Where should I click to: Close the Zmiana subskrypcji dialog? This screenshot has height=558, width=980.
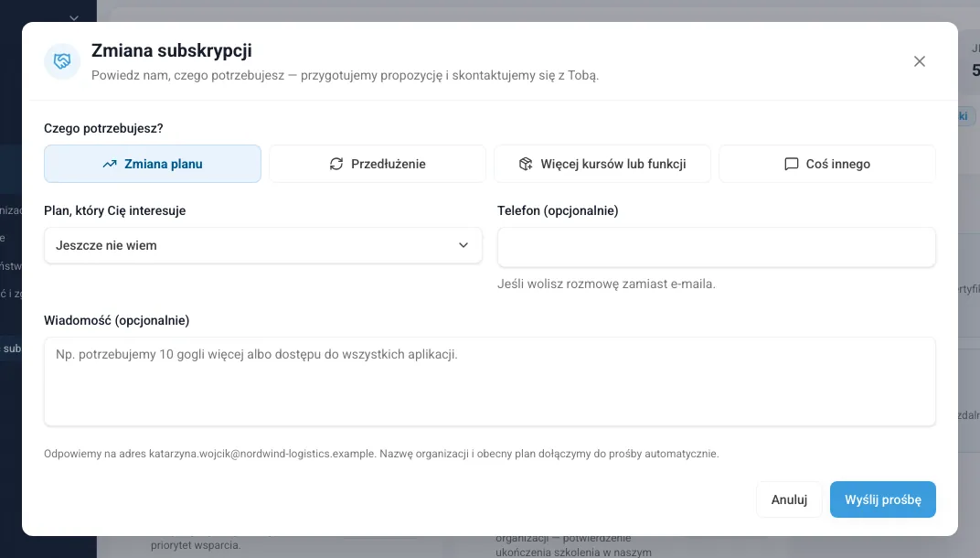pos(919,61)
